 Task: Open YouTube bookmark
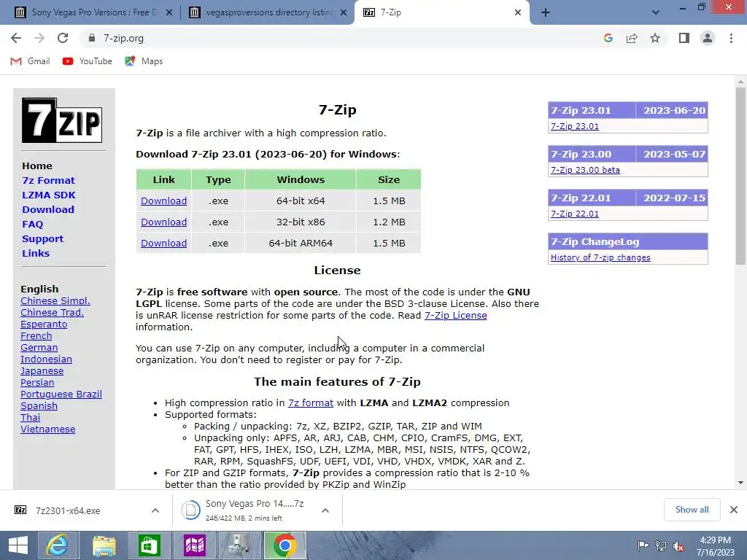point(88,61)
